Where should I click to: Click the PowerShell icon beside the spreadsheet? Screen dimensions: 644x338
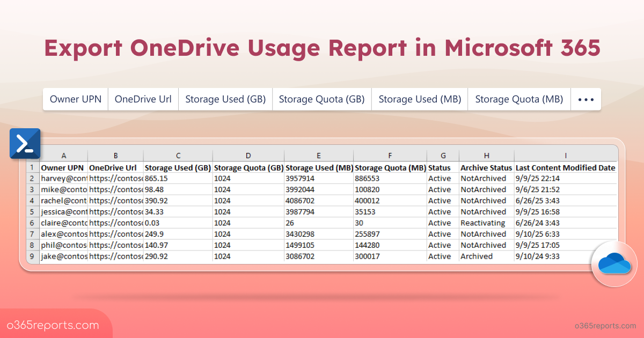[x=25, y=143]
